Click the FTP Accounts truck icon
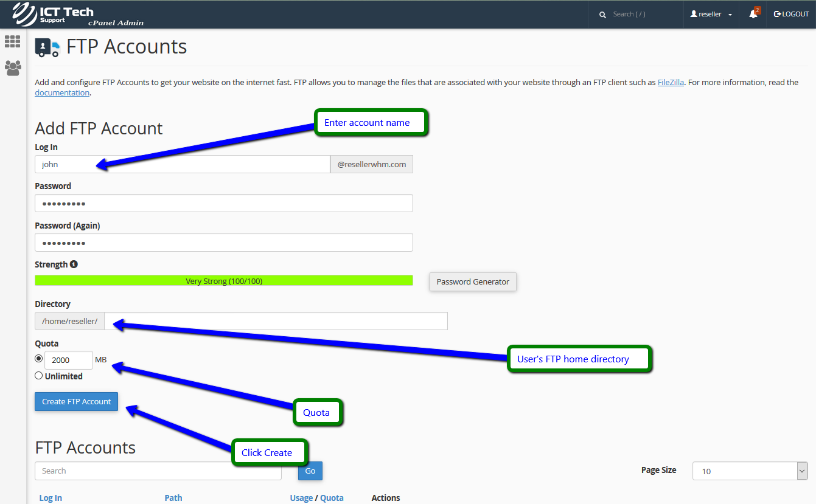This screenshot has height=504, width=816. point(47,47)
